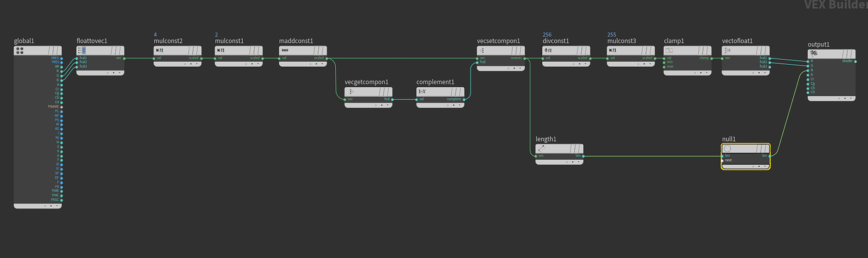Click the vecsetcompon1 node icon
Screen dimensions: 868x258
pyautogui.click(x=482, y=50)
